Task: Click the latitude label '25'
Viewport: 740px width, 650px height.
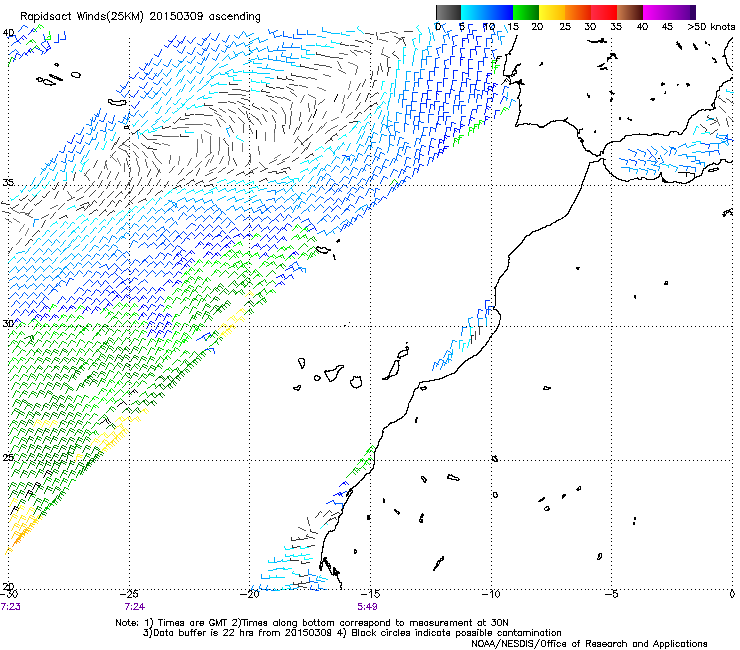Action: [x=8, y=458]
